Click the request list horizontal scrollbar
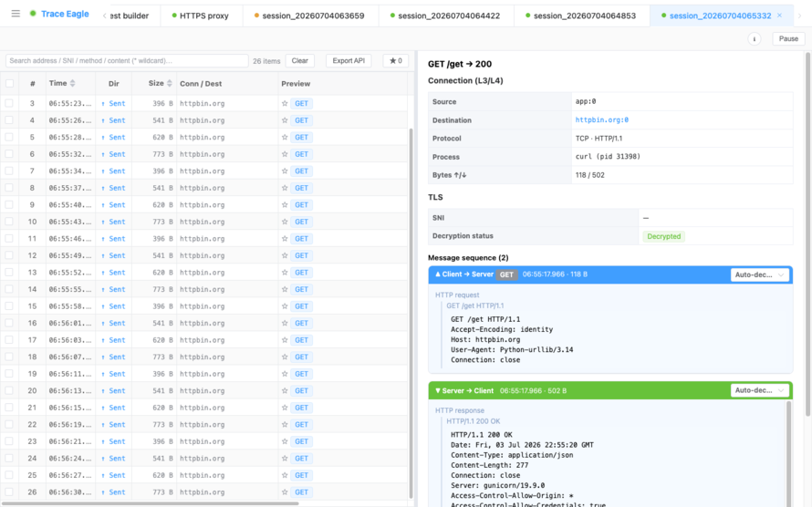812x507 pixels. click(151, 502)
